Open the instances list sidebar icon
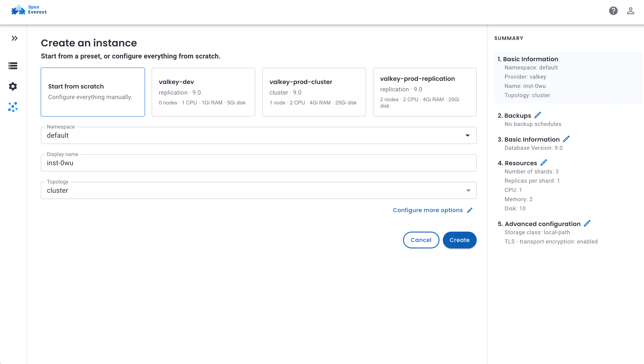644x364 pixels. coord(13,66)
